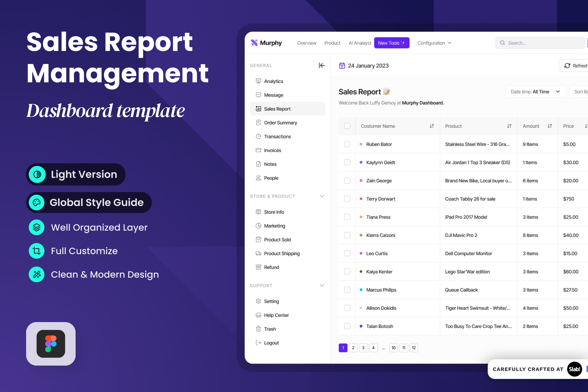Click the calendar icon beside 24 January 2023
Image resolution: width=588 pixels, height=392 pixels.
(x=342, y=66)
